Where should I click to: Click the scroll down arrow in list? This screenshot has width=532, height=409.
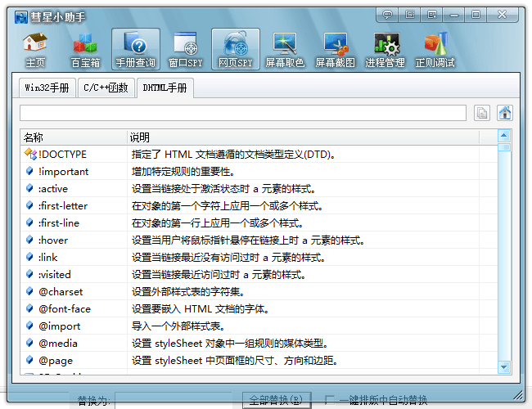click(504, 367)
